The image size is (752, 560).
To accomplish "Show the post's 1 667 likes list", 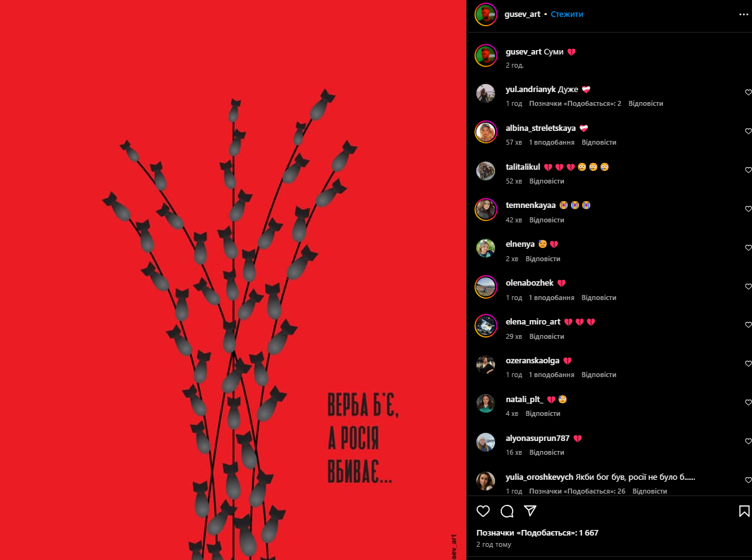I will (x=537, y=533).
